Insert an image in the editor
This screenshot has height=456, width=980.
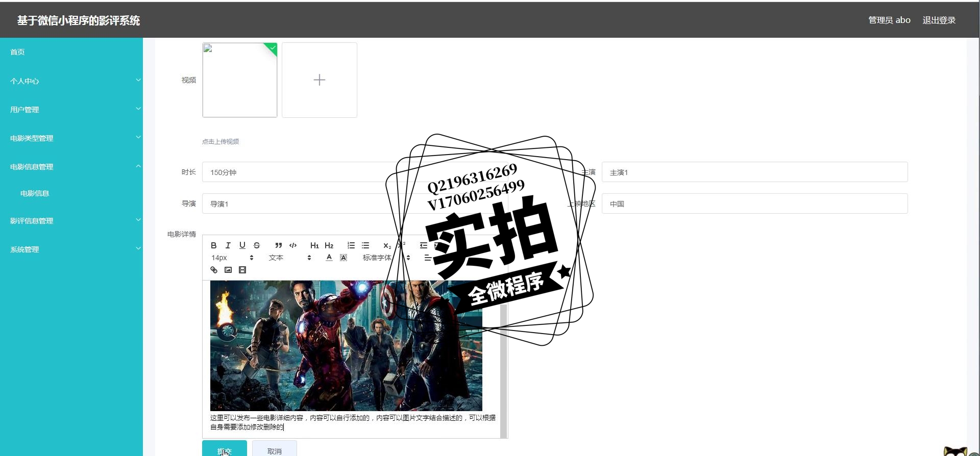tap(228, 270)
